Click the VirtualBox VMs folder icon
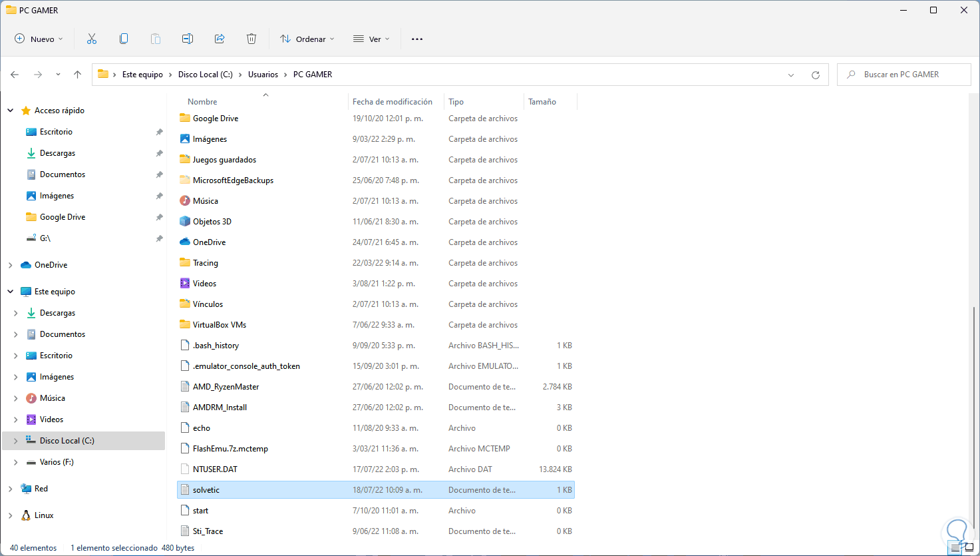 click(185, 325)
